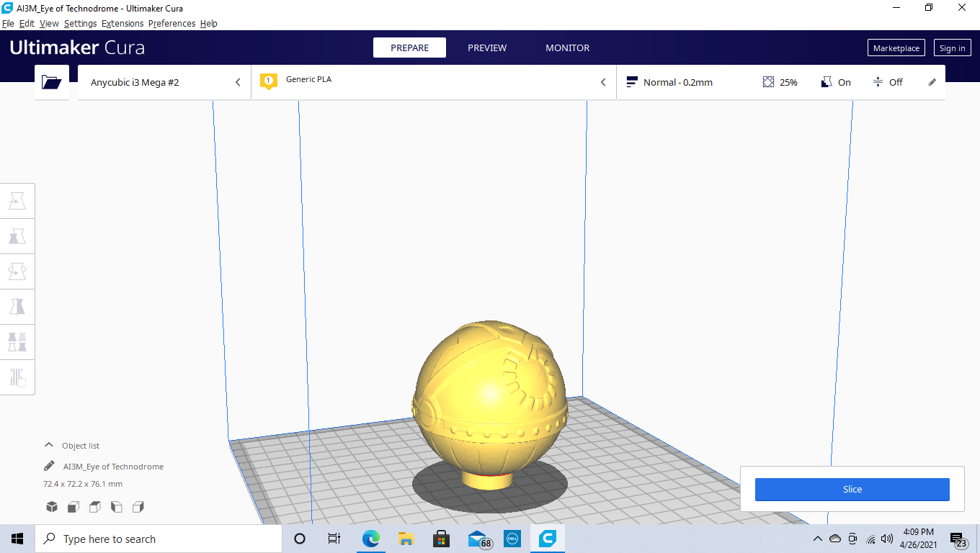Click the 25% infill value

788,82
